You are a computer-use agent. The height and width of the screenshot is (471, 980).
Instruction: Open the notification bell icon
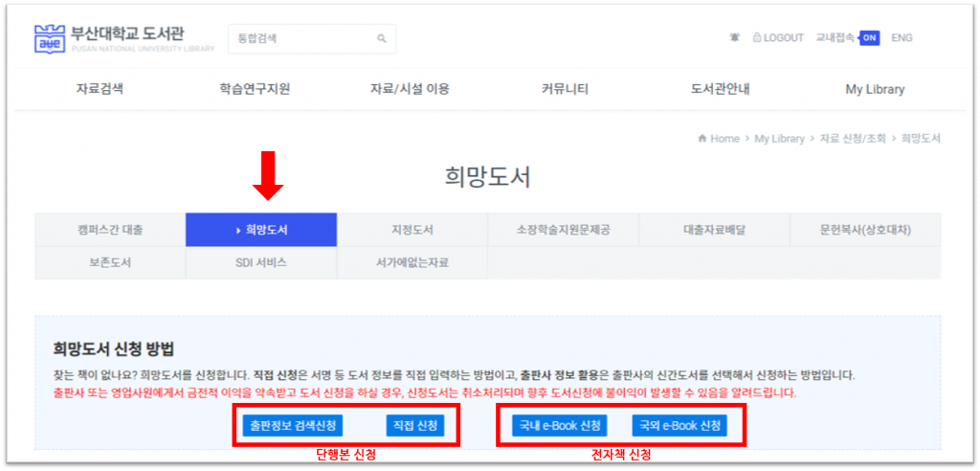coord(734,38)
